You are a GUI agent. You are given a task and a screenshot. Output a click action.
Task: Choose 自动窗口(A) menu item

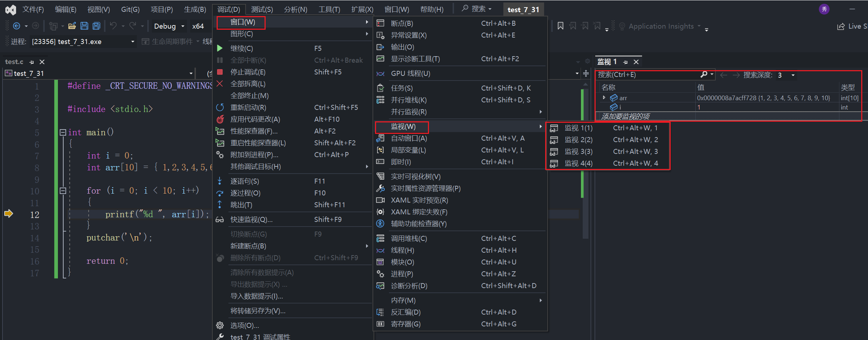tap(460, 138)
